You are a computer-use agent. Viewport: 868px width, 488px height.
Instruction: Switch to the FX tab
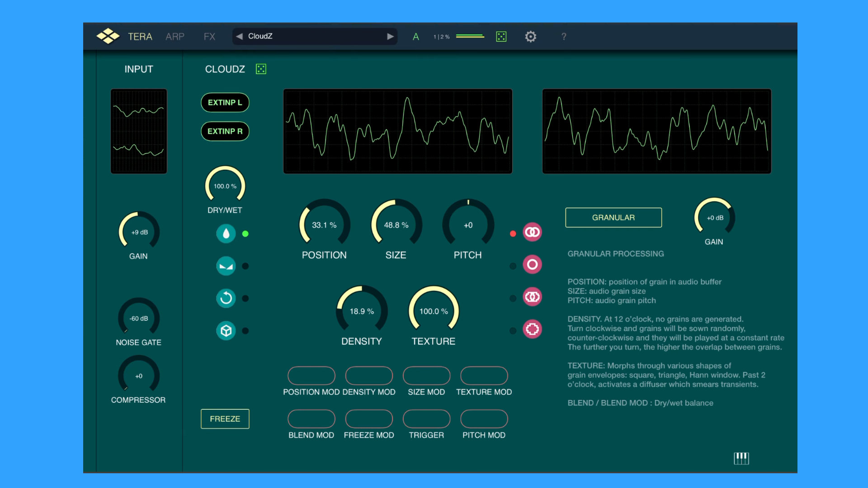pos(209,37)
